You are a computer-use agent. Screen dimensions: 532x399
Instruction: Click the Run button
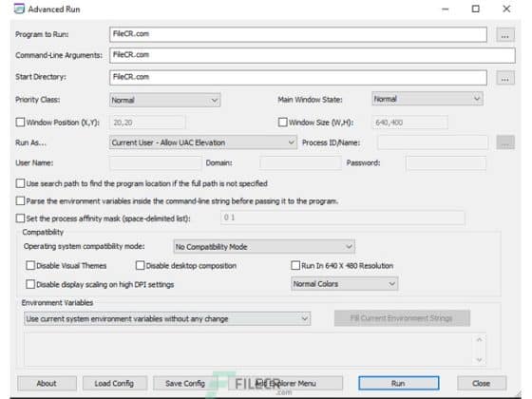click(399, 384)
